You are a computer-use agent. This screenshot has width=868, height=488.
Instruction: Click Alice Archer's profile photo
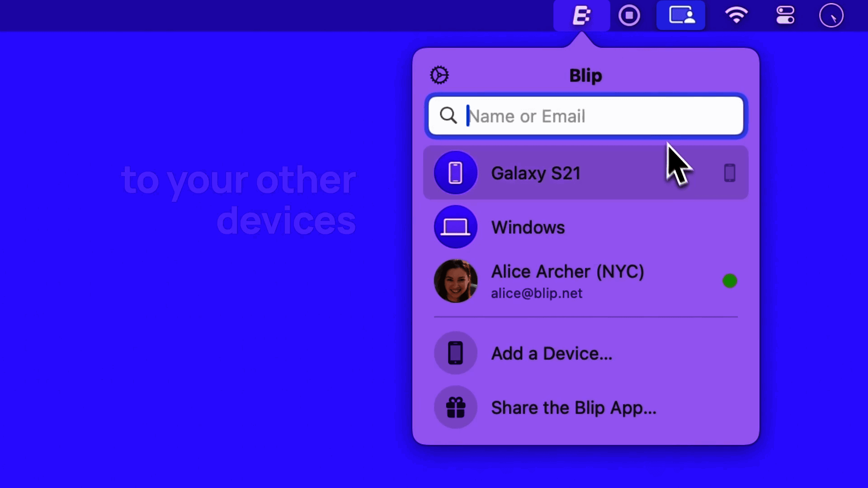tap(455, 281)
